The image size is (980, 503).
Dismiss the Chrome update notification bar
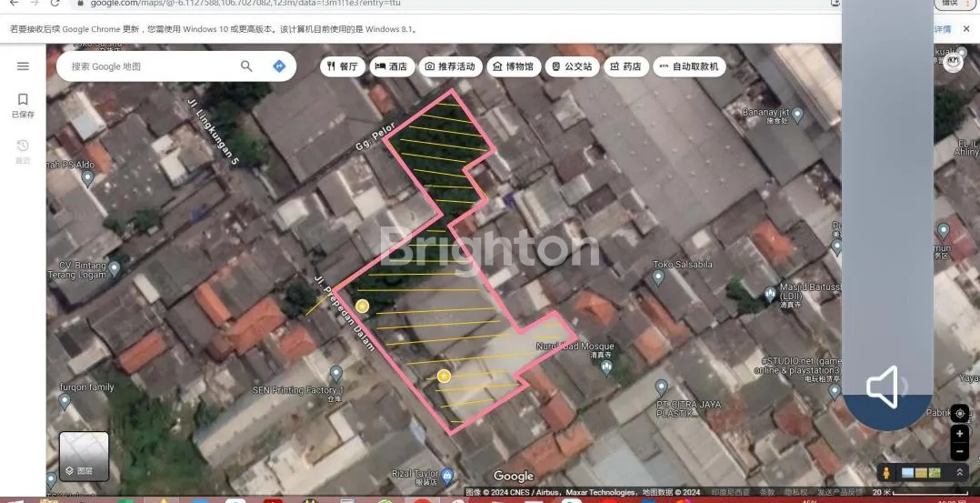pos(966,29)
